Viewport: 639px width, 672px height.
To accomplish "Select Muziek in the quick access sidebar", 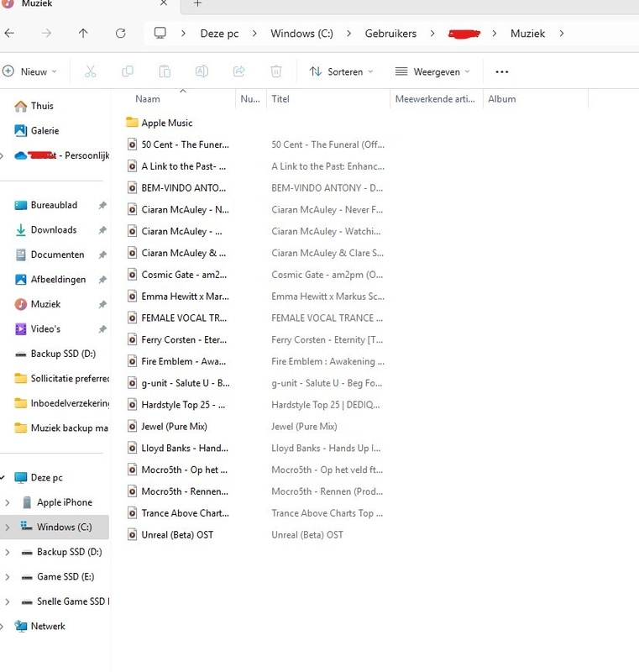I will tap(37, 304).
